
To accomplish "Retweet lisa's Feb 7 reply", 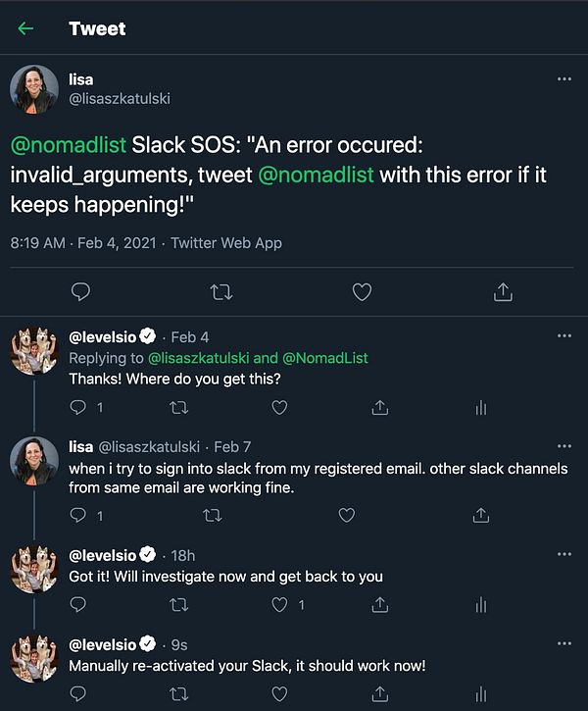I will pyautogui.click(x=212, y=515).
